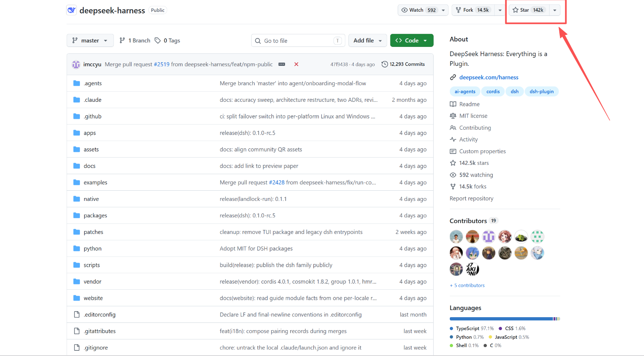Open the Readme link in About
This screenshot has height=356, width=644.
465,104
